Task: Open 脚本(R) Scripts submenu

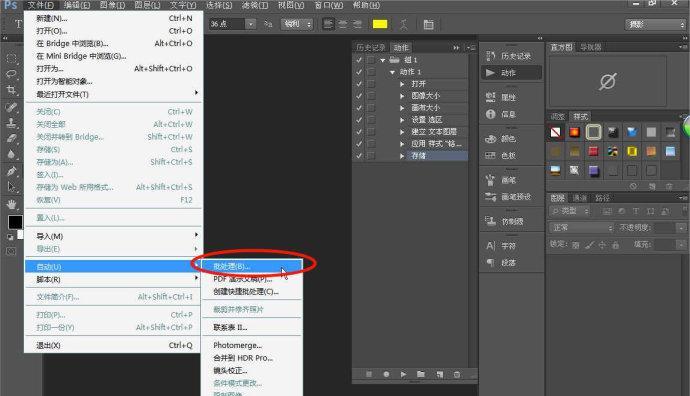Action: click(114, 279)
